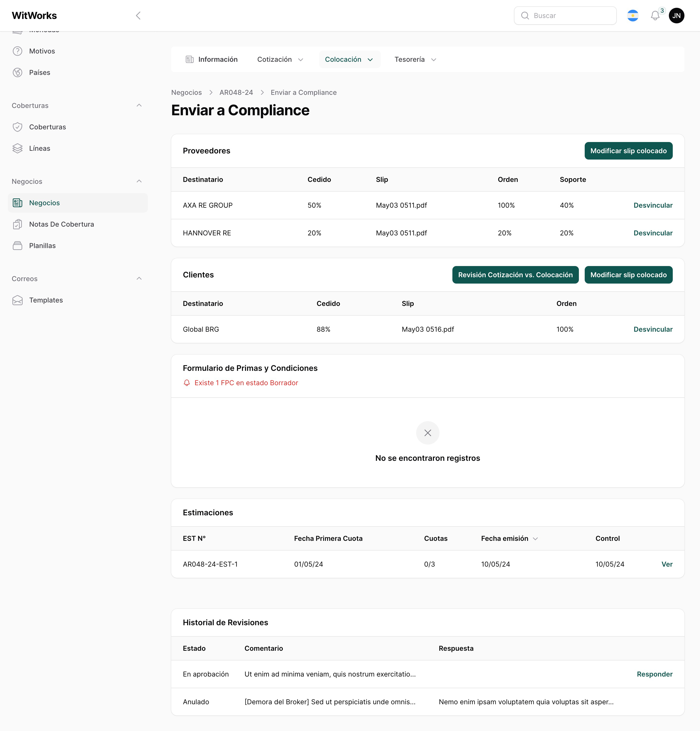
Task: Open the Tesorería dropdown chevron
Action: (x=434, y=60)
